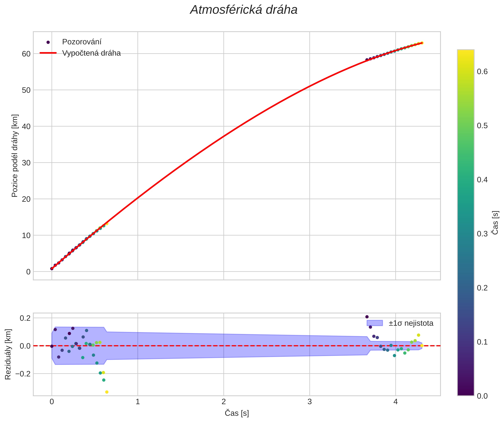This screenshot has height=422, width=504.
Task: Click the dark purple bottom of the colorbar
Action: [466, 393]
